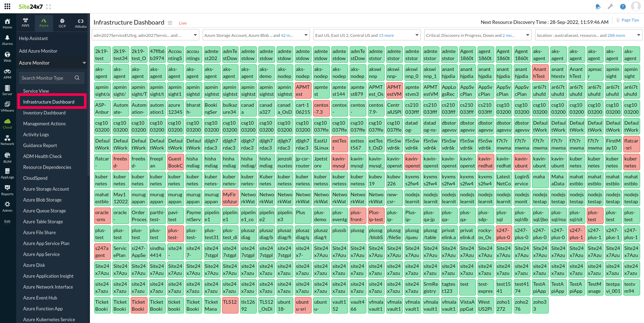644x323 pixels.
Task: Click the Page Tips link
Action: tap(630, 20)
